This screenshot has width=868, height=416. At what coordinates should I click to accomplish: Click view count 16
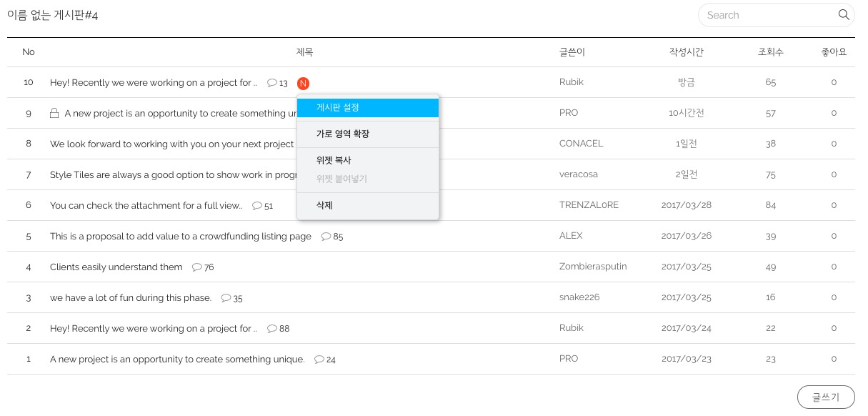[x=771, y=297]
